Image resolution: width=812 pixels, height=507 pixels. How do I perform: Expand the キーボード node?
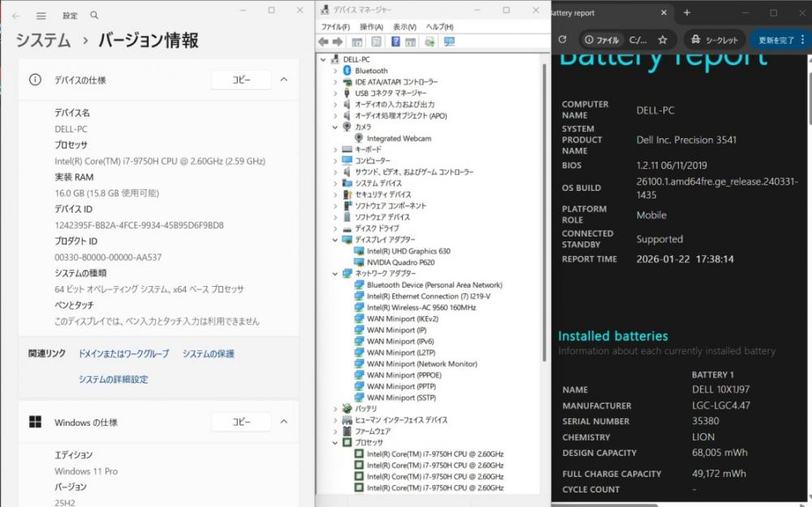(335, 149)
